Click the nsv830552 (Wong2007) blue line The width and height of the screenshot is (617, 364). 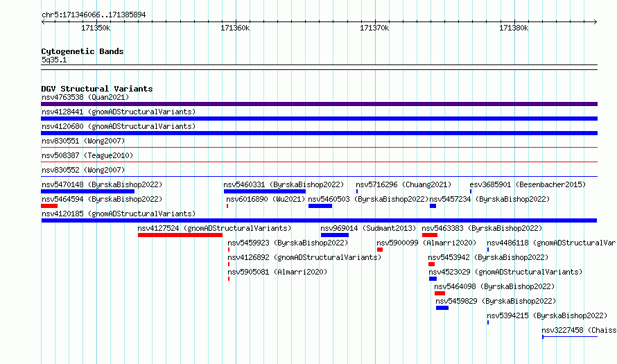tap(319, 177)
